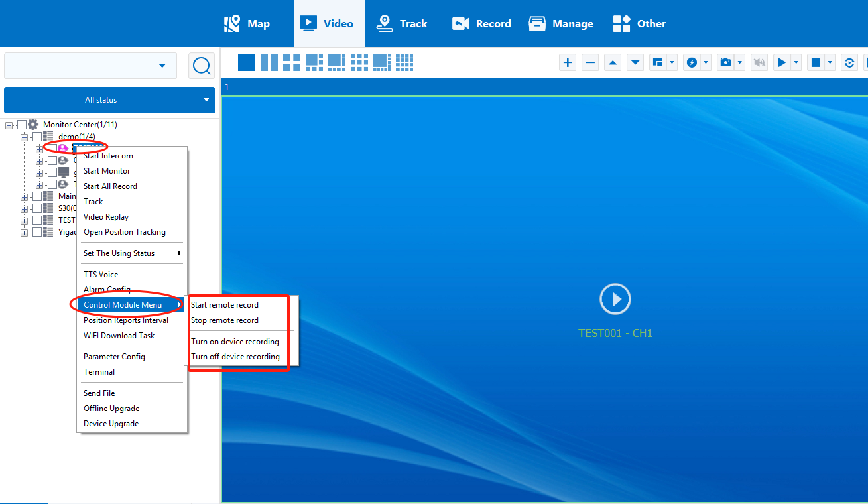Select the eight-window layout icon

(337, 62)
